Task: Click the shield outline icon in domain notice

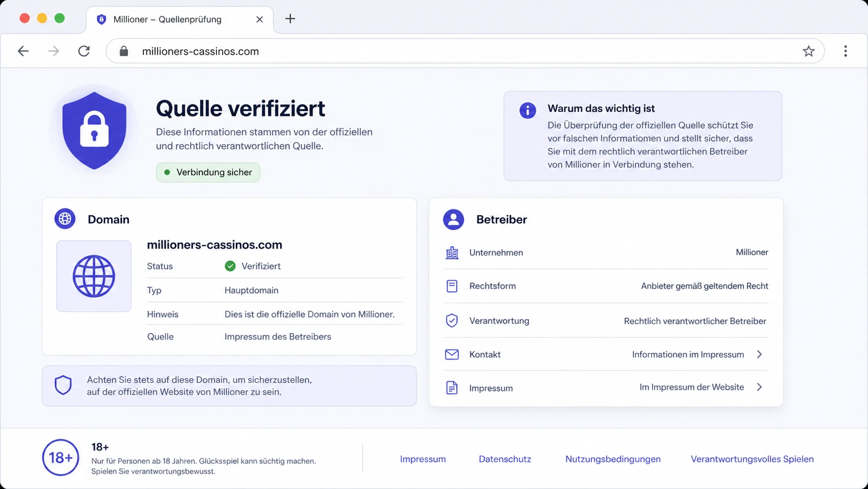Action: [x=63, y=385]
